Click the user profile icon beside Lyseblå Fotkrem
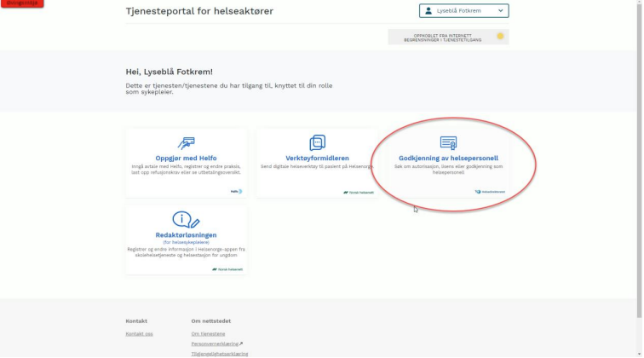Screen dimensions: 644x358 coord(428,11)
